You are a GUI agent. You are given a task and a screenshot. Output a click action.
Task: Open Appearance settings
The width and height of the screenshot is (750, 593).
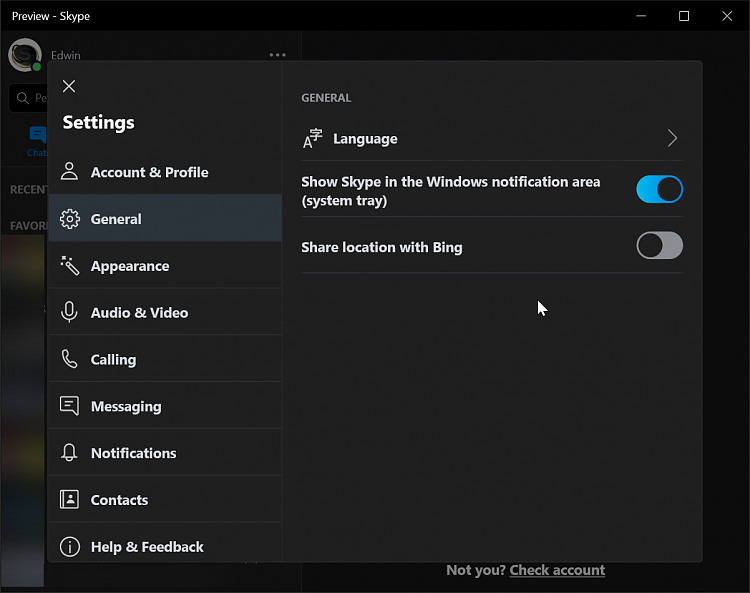165,265
